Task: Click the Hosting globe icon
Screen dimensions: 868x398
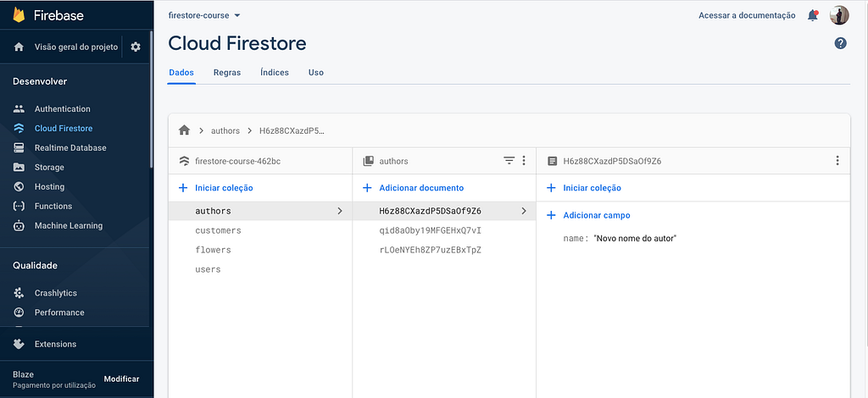Action: 19,187
